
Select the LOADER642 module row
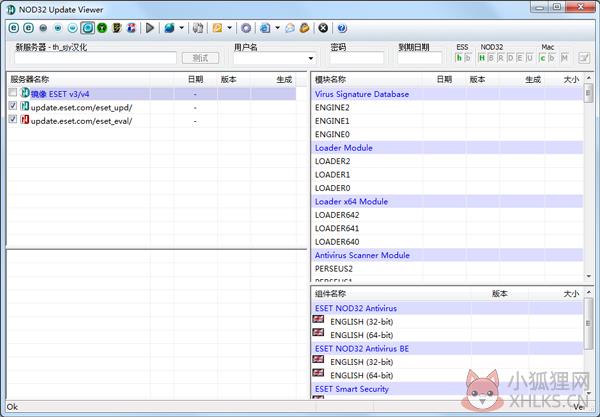[447, 215]
